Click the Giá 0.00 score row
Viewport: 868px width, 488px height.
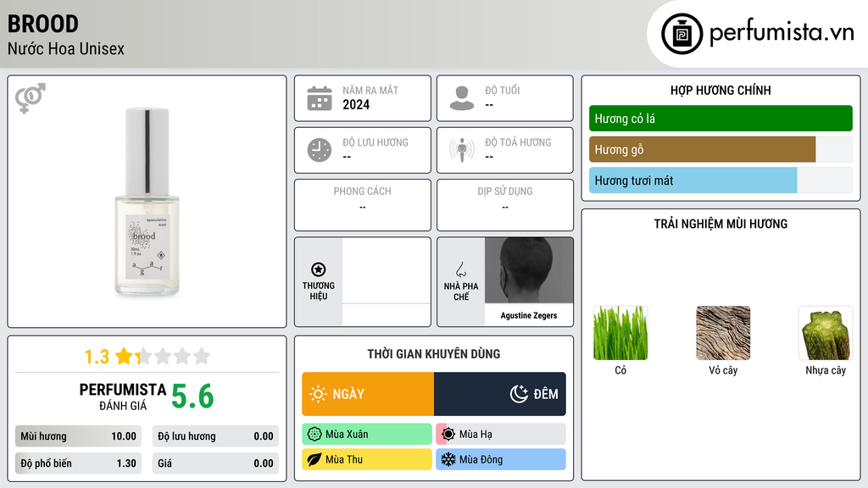click(215, 463)
